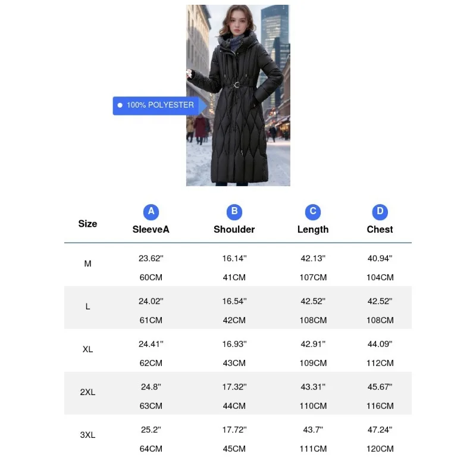Click the blue A circle icon

click(x=151, y=211)
